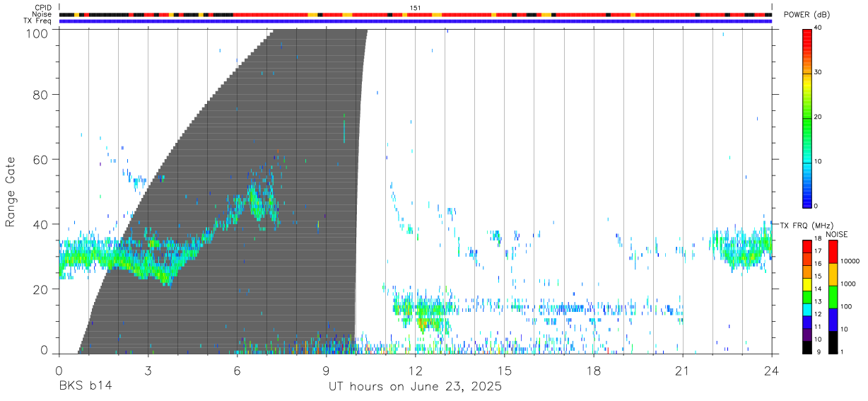Click the green 20 dB region of power colorbar
The height and width of the screenshot is (401, 868).
pos(806,117)
